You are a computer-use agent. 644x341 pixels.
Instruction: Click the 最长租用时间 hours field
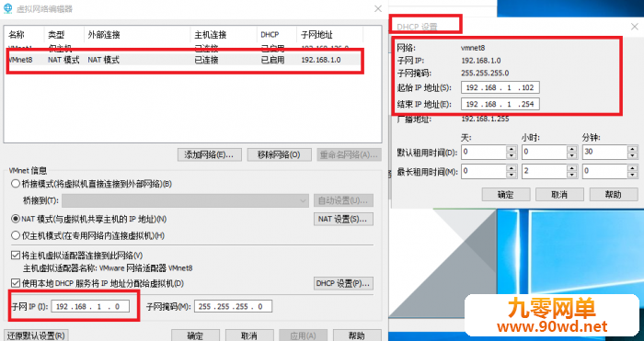545,171
